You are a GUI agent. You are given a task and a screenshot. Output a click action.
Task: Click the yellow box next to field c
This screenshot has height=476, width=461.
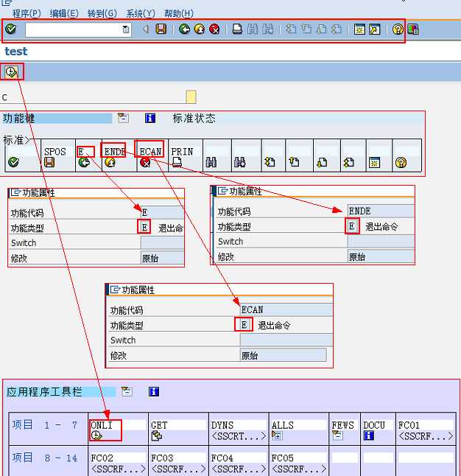click(191, 97)
